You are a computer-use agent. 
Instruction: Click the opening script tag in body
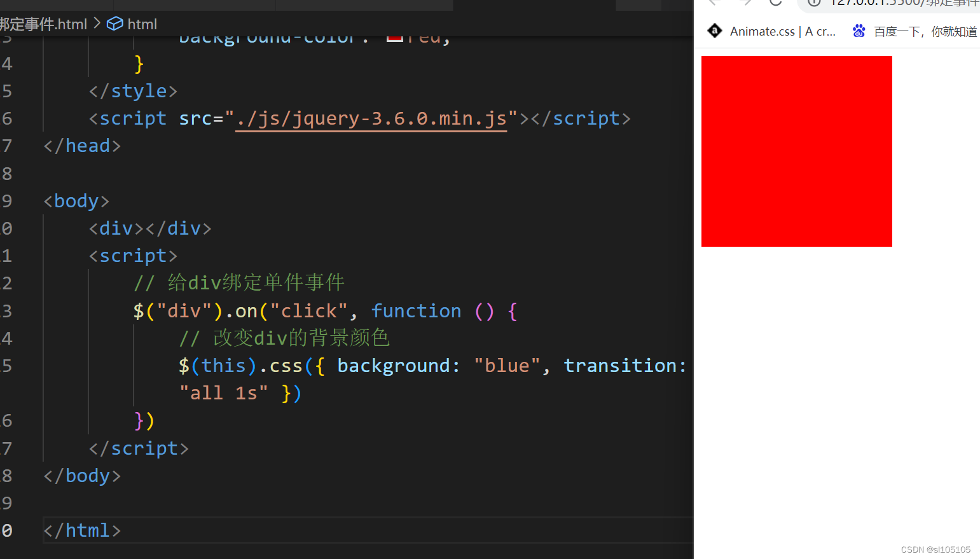pyautogui.click(x=133, y=256)
